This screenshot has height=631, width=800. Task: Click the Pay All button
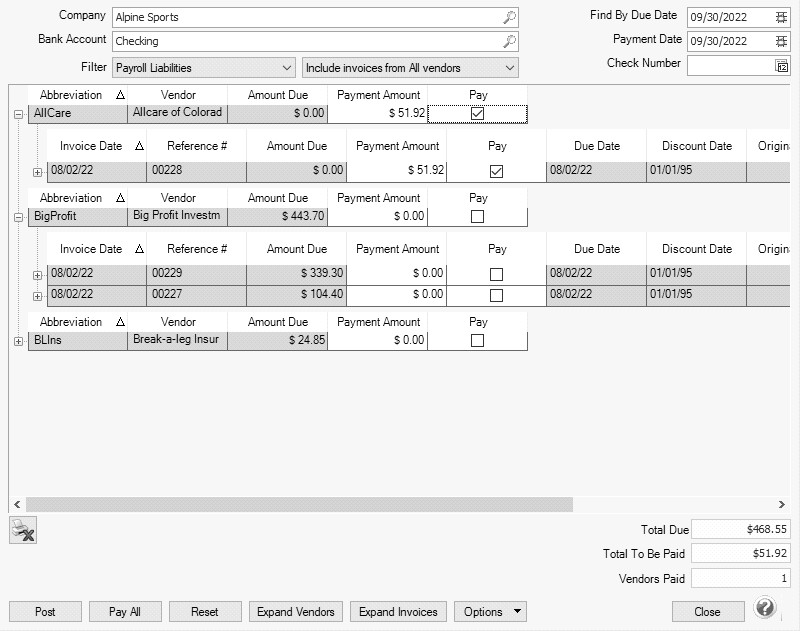click(x=126, y=612)
